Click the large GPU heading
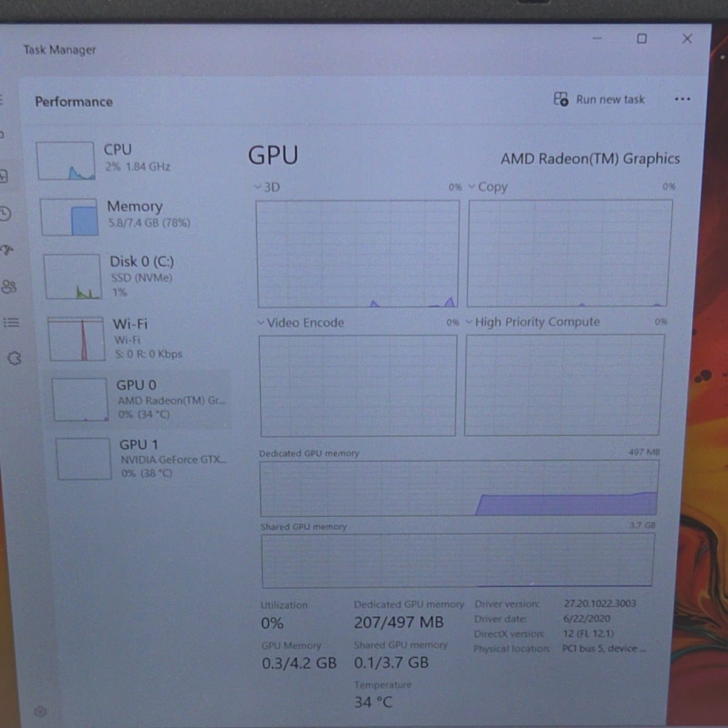 (x=273, y=155)
